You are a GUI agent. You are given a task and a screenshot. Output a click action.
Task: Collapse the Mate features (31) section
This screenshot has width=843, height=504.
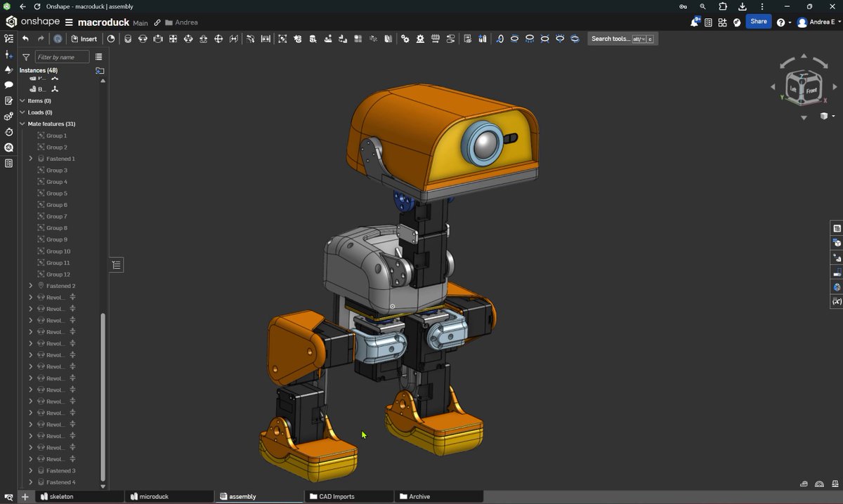point(22,124)
